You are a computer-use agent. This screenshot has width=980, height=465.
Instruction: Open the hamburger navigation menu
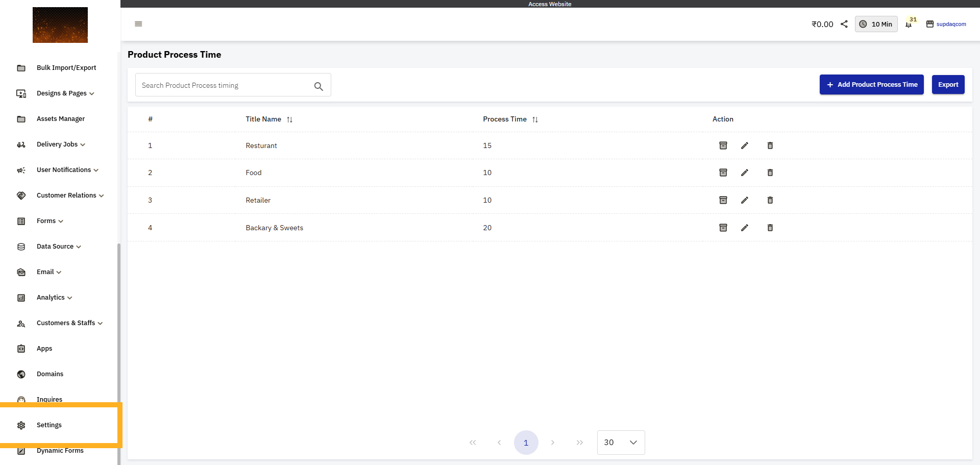pyautogui.click(x=138, y=24)
